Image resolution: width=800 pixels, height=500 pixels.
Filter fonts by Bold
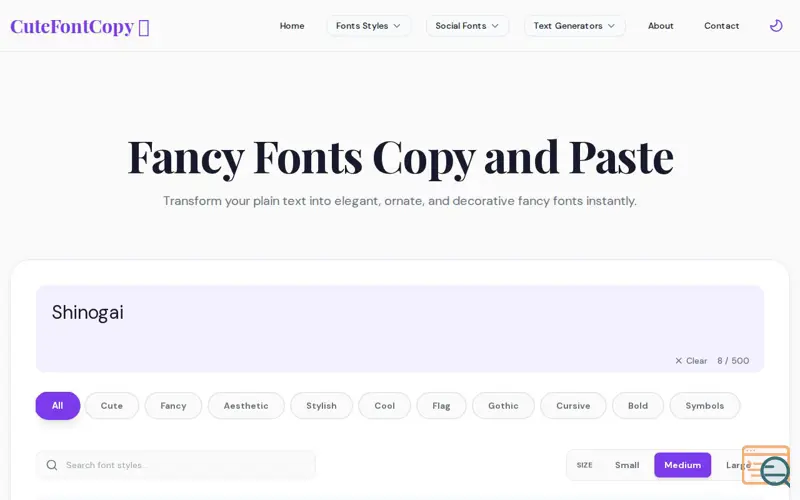tap(638, 406)
